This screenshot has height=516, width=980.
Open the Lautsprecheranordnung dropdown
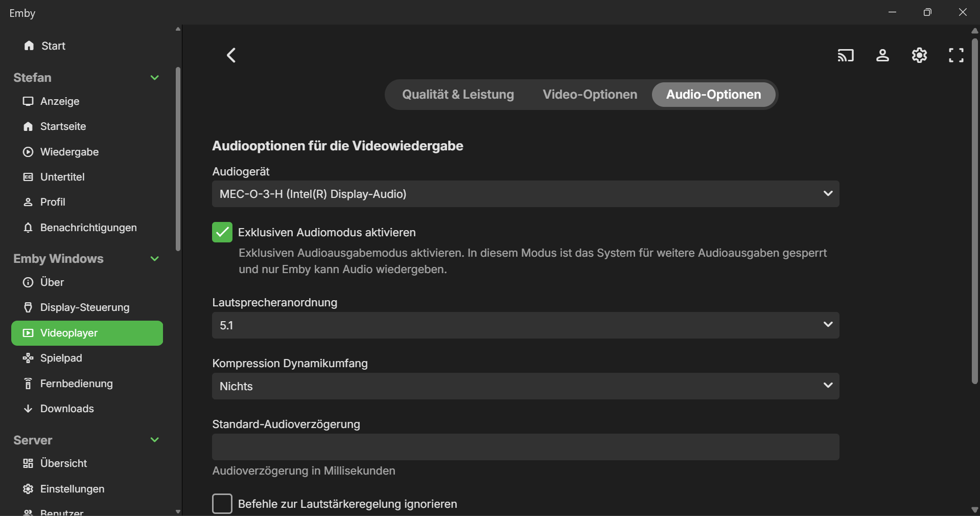[525, 325]
